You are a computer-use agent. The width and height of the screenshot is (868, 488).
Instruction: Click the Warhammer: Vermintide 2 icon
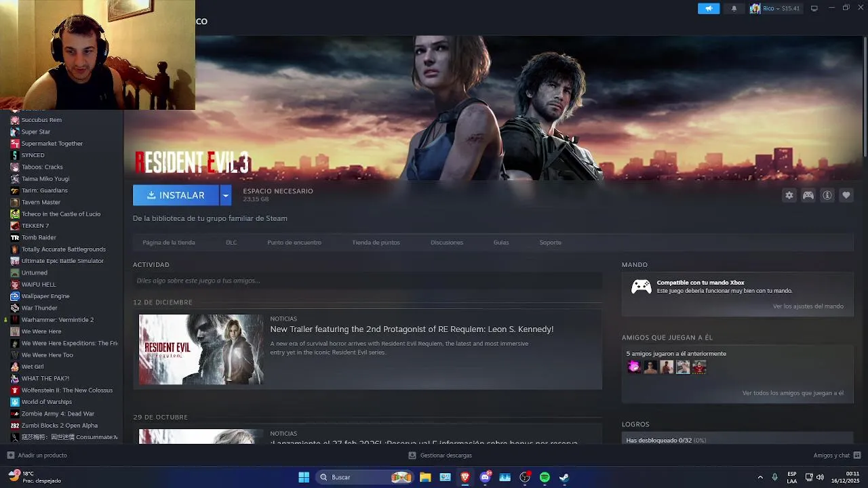[x=15, y=320]
